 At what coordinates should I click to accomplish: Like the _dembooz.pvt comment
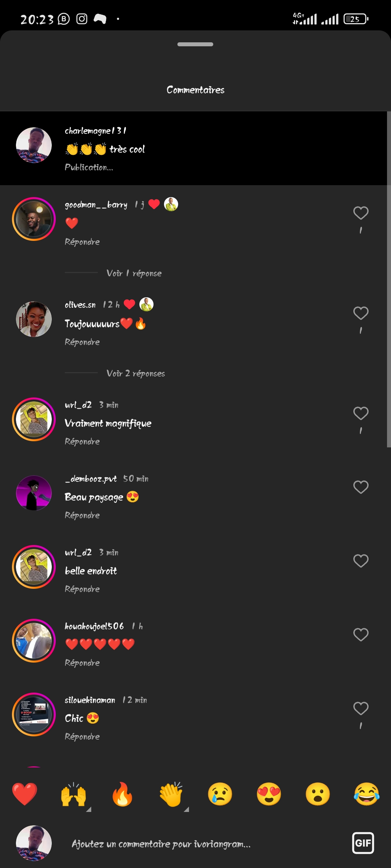coord(361,487)
